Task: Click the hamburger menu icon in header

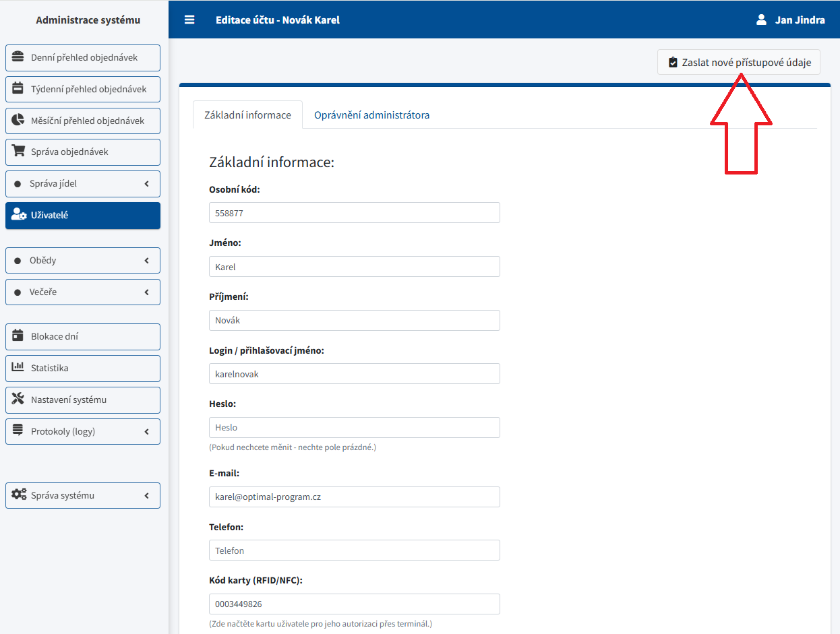Action: click(x=189, y=20)
